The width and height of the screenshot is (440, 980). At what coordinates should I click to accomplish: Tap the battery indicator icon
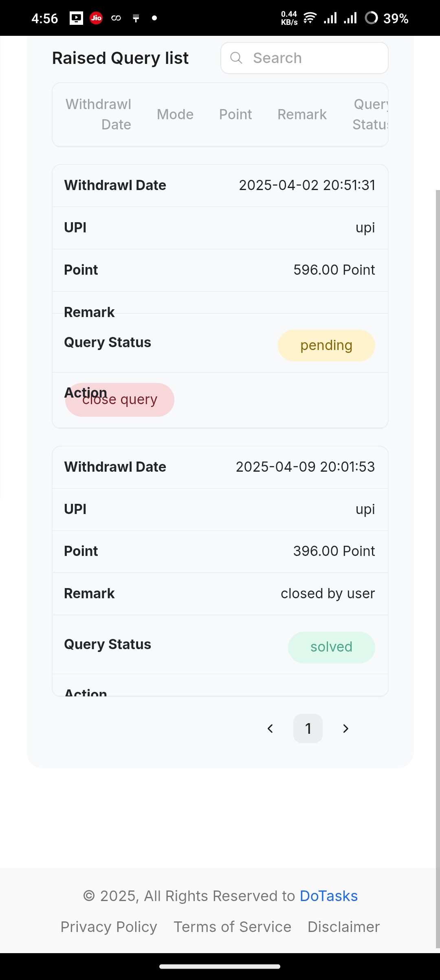[x=371, y=18]
